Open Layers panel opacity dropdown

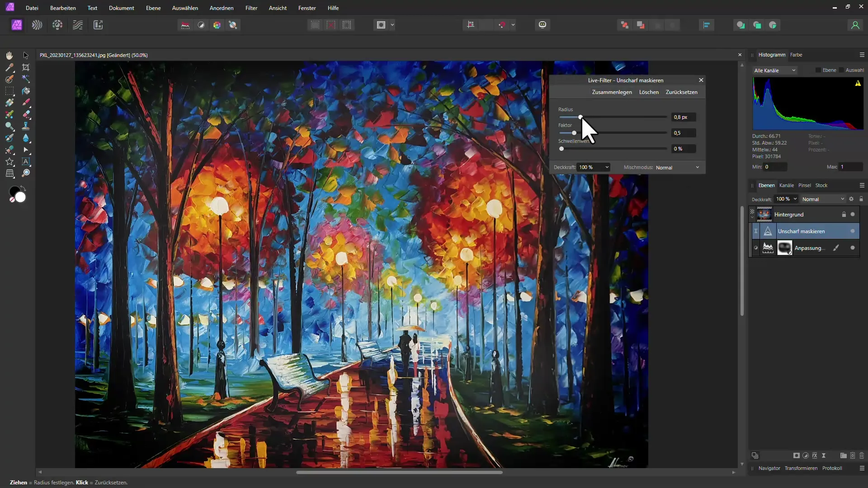(795, 199)
